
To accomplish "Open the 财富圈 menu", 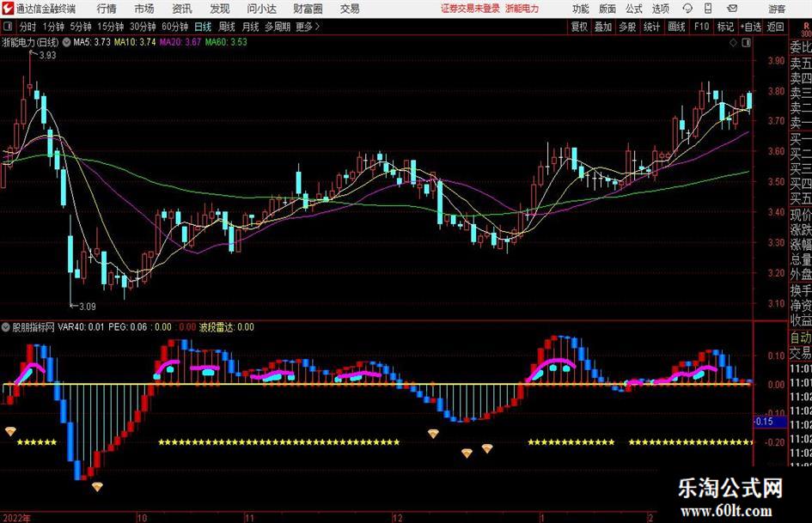I will tap(308, 9).
